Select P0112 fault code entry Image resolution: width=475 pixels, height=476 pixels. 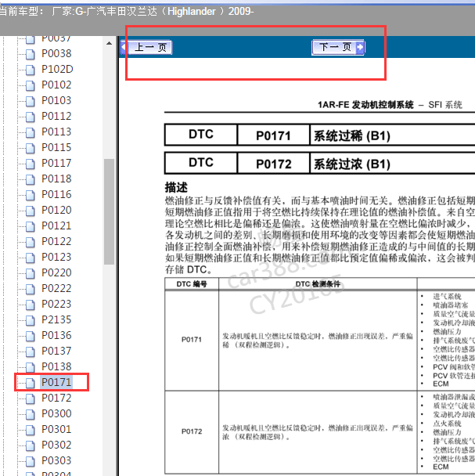56,116
